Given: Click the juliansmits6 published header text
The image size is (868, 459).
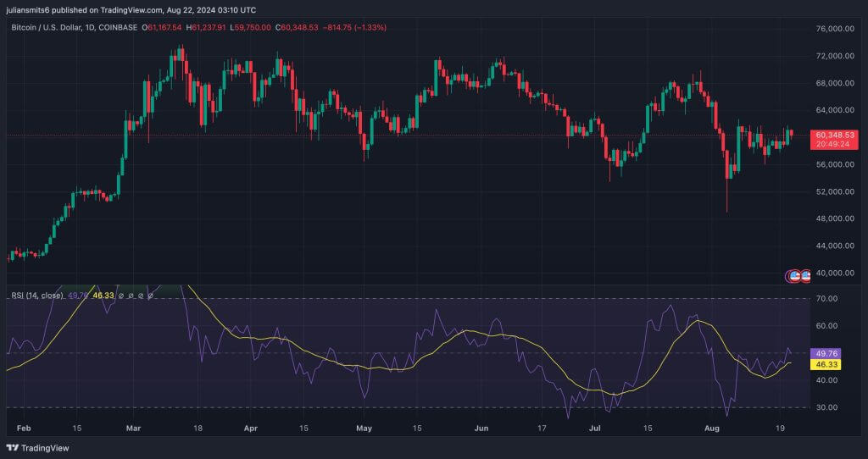Looking at the screenshot, I should 131,10.
